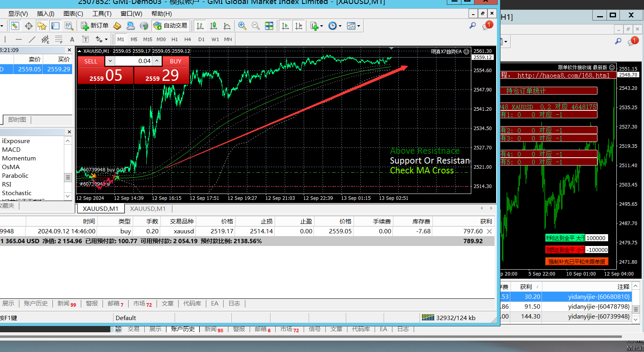Switch chart to candlestick style

(x=214, y=26)
